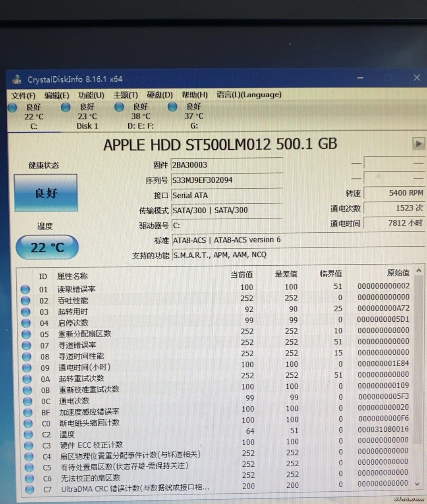Click the 属性名称 column header

coord(72,276)
